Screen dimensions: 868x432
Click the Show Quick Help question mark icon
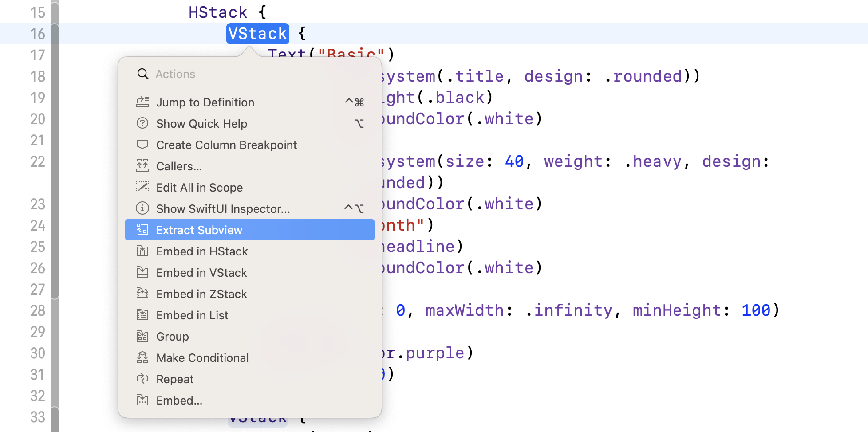142,123
